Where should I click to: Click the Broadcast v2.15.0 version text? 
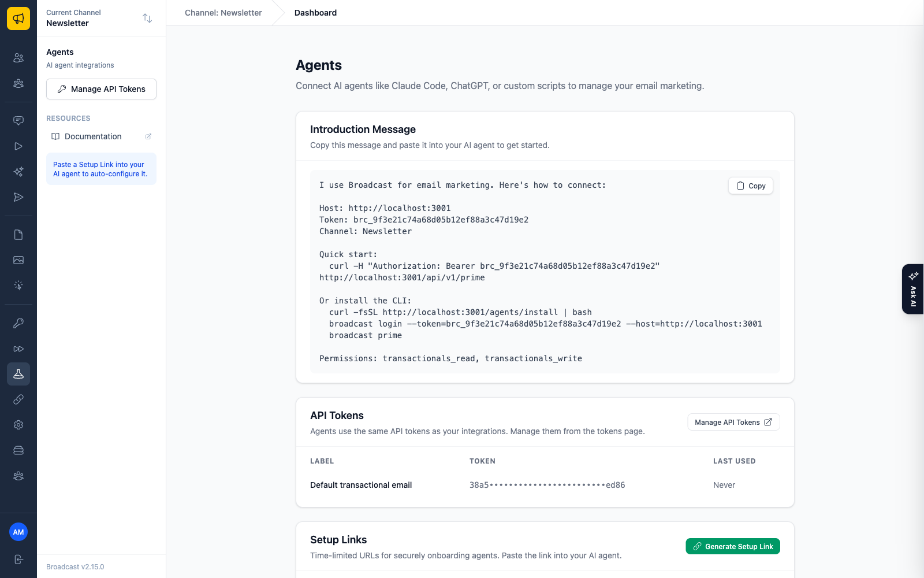click(x=75, y=567)
